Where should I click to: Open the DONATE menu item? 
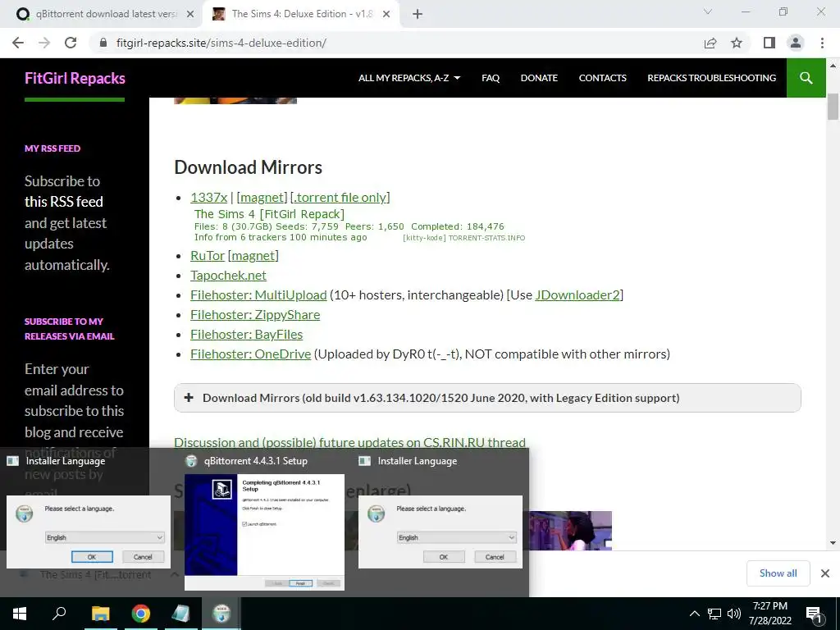coord(539,78)
